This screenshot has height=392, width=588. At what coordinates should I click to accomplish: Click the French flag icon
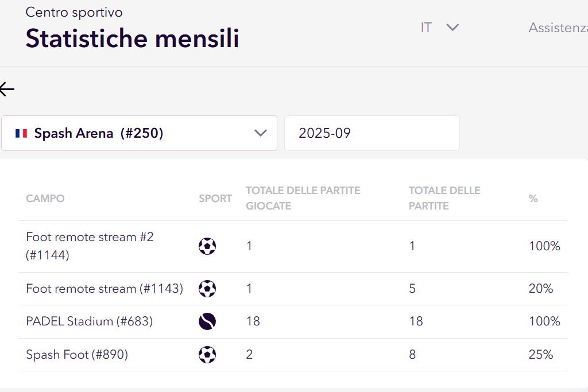(x=21, y=133)
